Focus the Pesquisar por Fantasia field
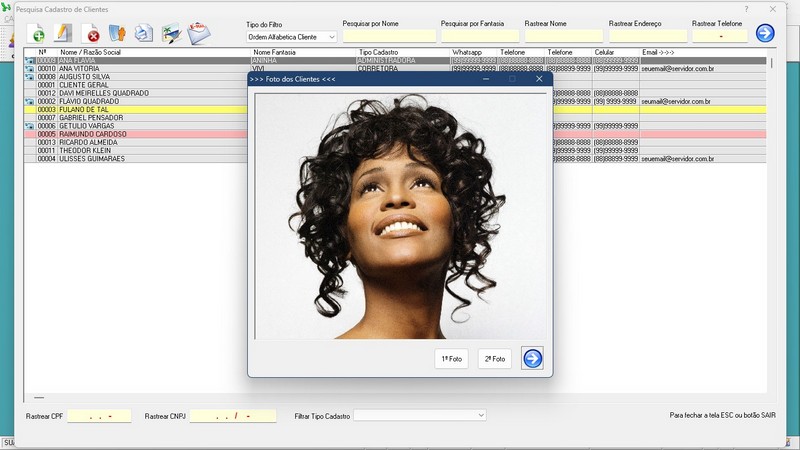The width and height of the screenshot is (800, 450). pyautogui.click(x=480, y=36)
